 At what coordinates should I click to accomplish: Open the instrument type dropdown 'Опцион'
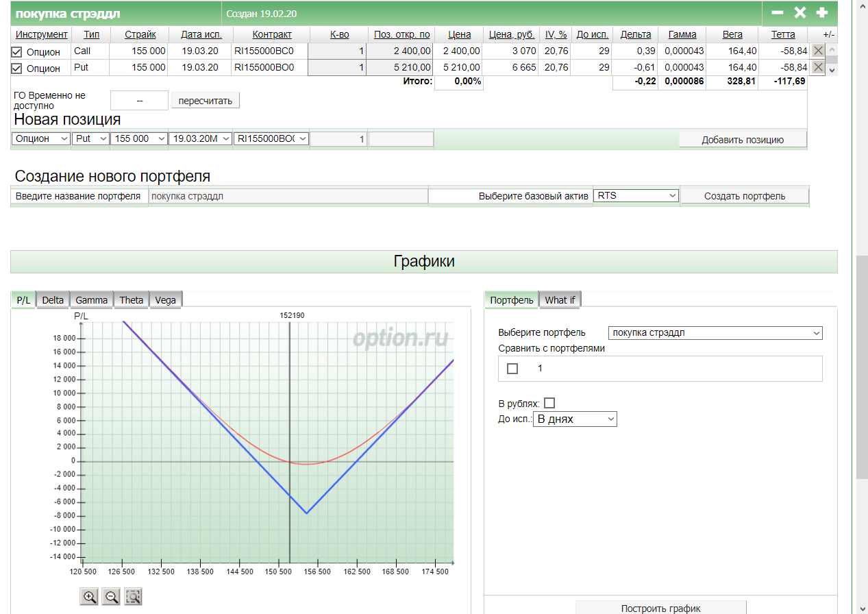pyautogui.click(x=41, y=138)
